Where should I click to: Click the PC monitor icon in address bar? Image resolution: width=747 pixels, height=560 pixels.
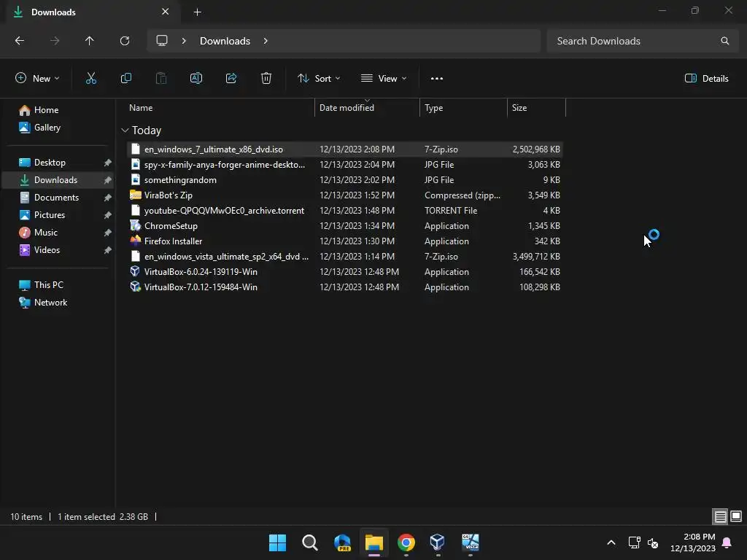(x=162, y=41)
